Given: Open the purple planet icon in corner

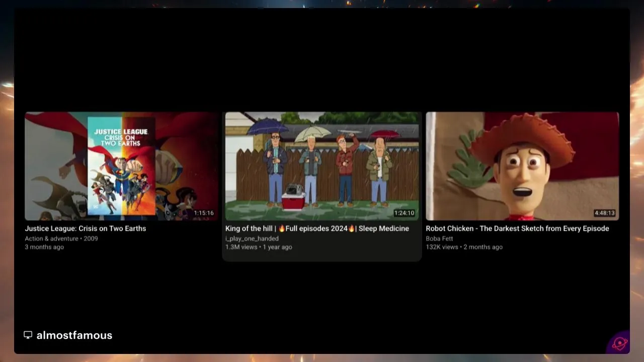Looking at the screenshot, I should [619, 343].
